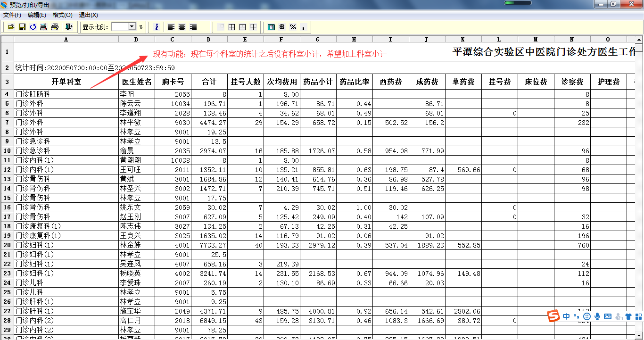The width and height of the screenshot is (644, 340).
Task: Click the 药品比率 column heading cell
Action: [x=355, y=82]
